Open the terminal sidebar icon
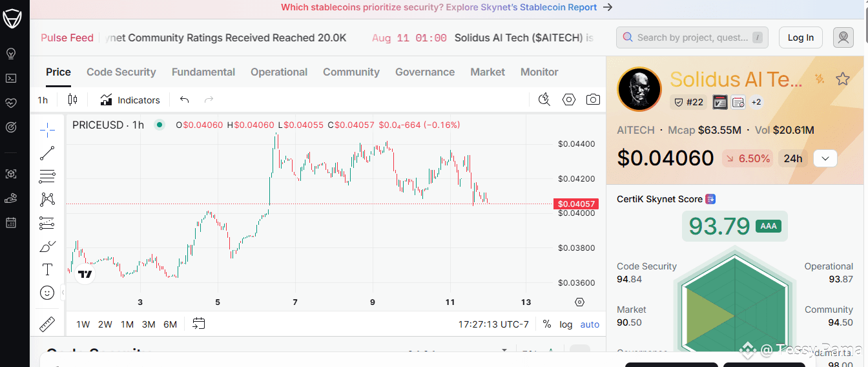868x367 pixels. coord(11,78)
